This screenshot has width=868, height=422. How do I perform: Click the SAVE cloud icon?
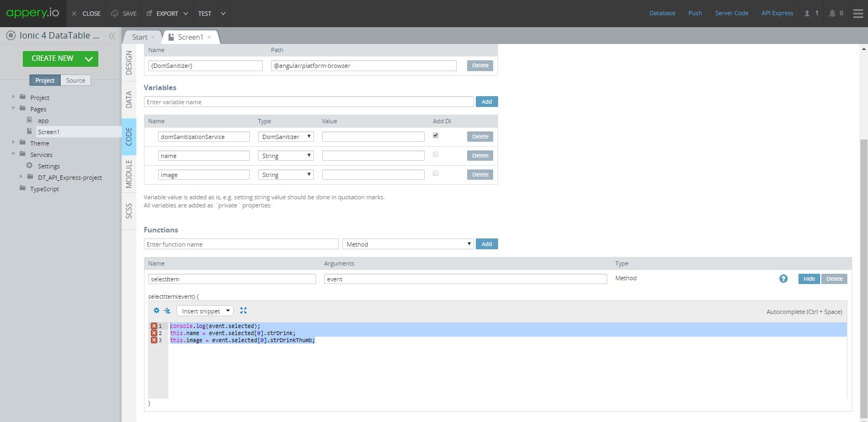(x=115, y=14)
